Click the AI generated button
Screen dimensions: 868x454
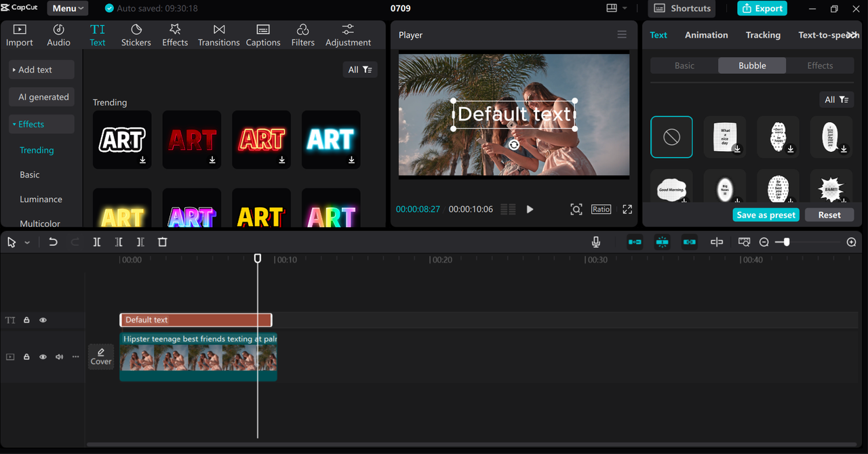click(x=41, y=97)
